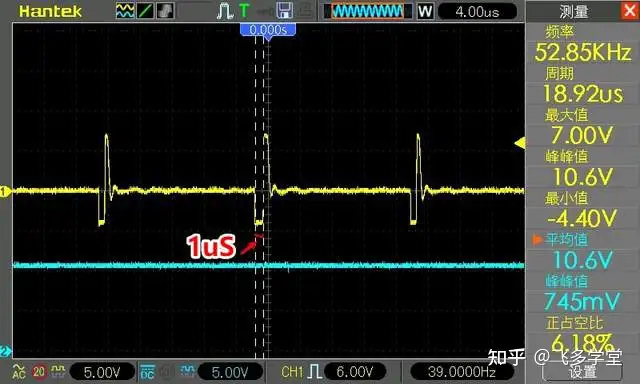The height and width of the screenshot is (384, 640).
Task: Click the CH1 AC coupling icon
Action: (x=19, y=371)
